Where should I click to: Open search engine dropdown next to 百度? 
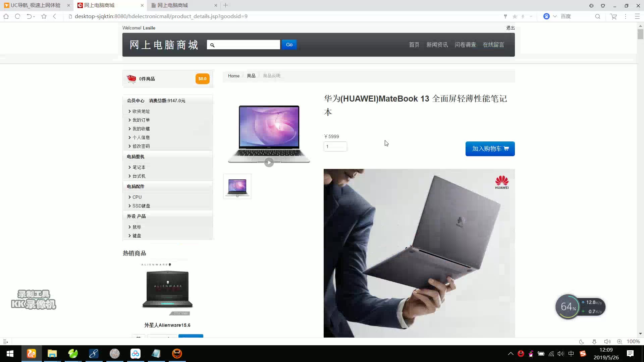555,16
